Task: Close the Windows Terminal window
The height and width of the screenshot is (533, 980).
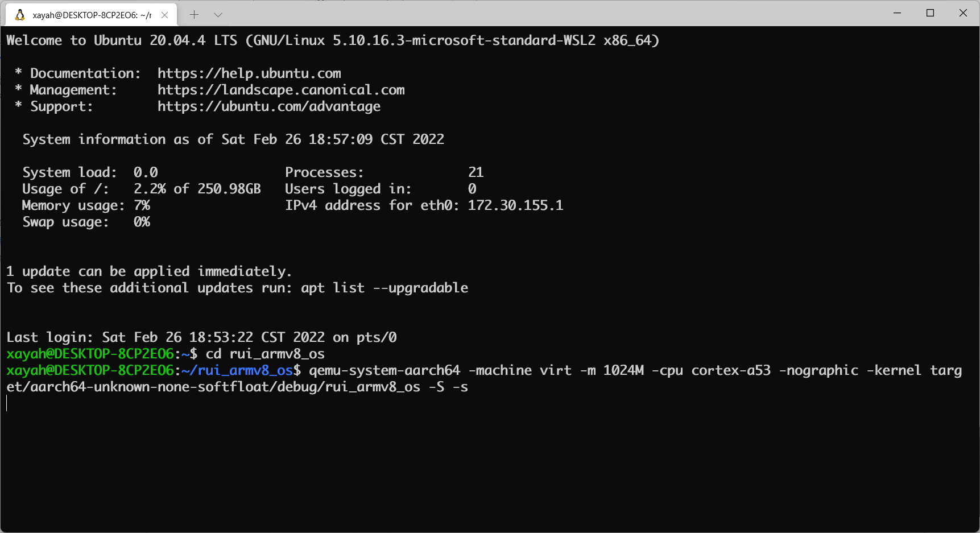Action: click(963, 13)
